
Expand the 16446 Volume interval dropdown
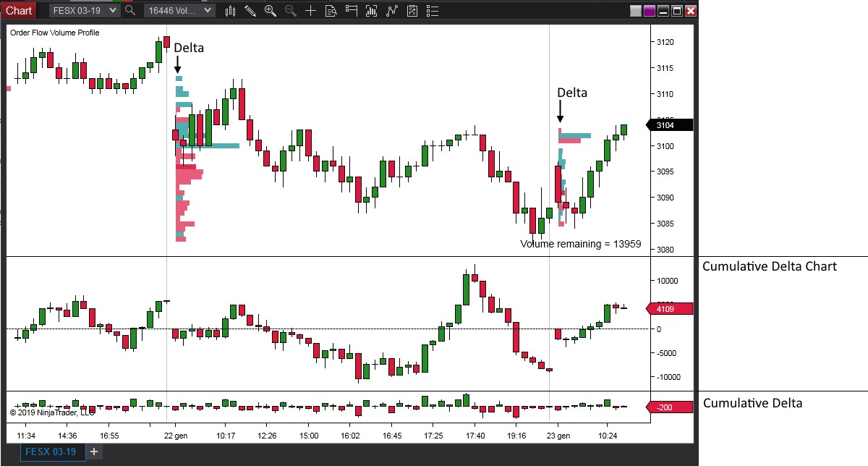coord(179,11)
